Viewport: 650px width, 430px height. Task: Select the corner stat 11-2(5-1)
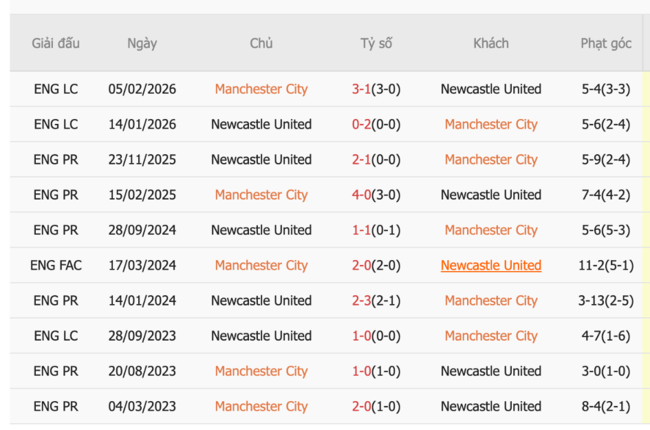(x=606, y=265)
